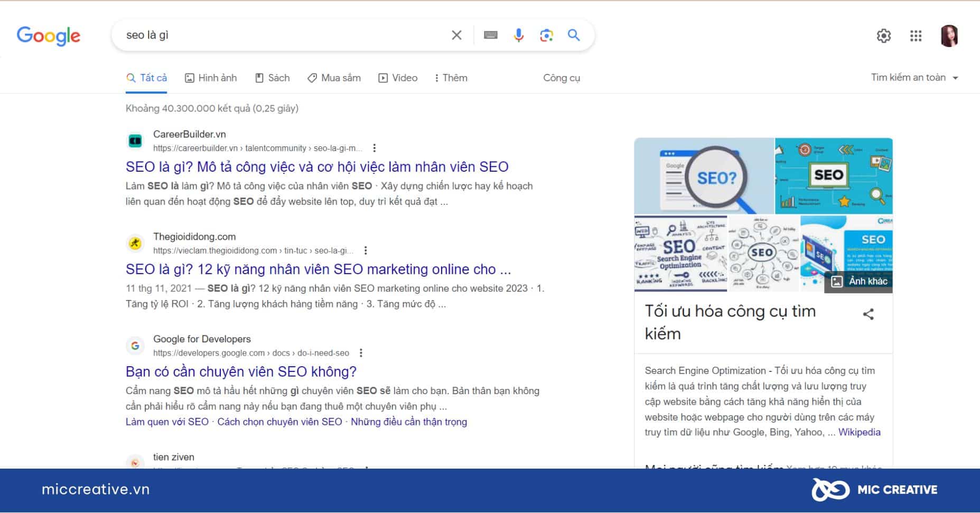Viewport: 980px width, 513px height.
Task: Switch to Mua sắm tab
Action: (x=334, y=78)
